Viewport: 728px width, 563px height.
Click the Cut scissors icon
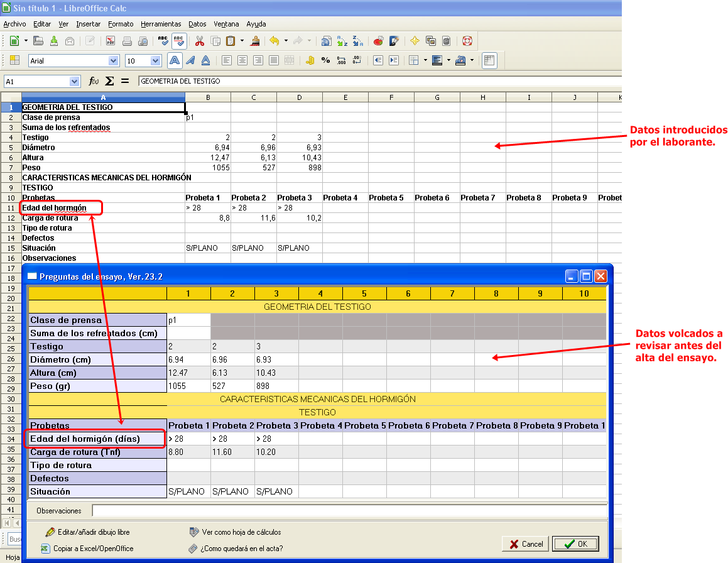(200, 41)
